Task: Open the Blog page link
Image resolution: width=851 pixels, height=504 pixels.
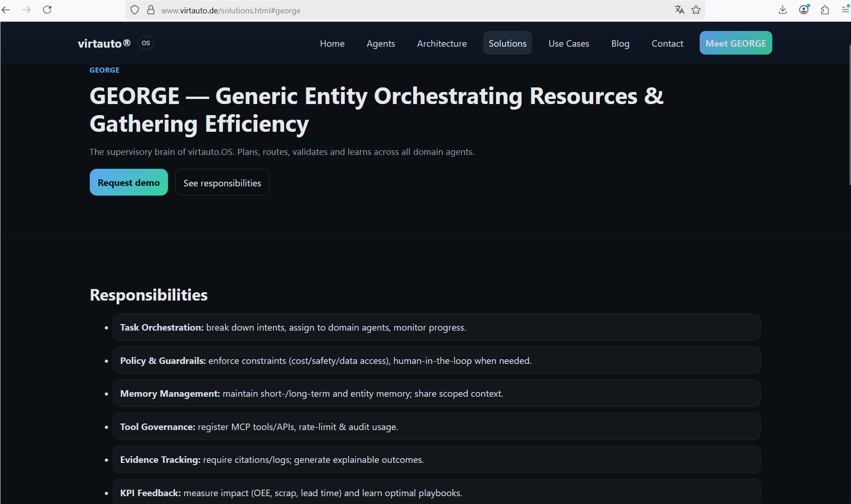Action: point(620,43)
